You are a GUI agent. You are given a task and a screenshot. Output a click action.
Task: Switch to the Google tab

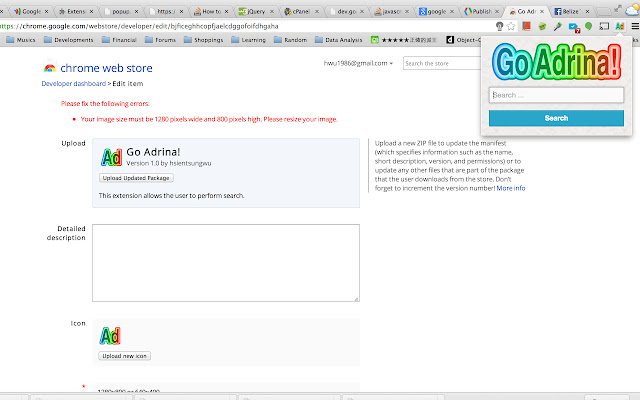pyautogui.click(x=31, y=11)
